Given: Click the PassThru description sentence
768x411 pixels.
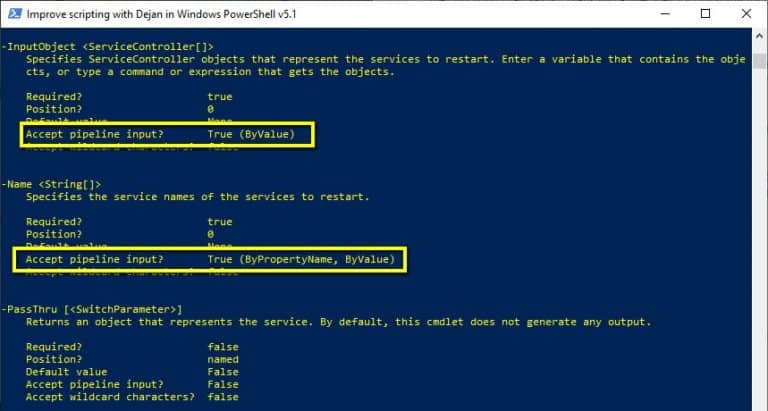Looking at the screenshot, I should click(x=338, y=322).
